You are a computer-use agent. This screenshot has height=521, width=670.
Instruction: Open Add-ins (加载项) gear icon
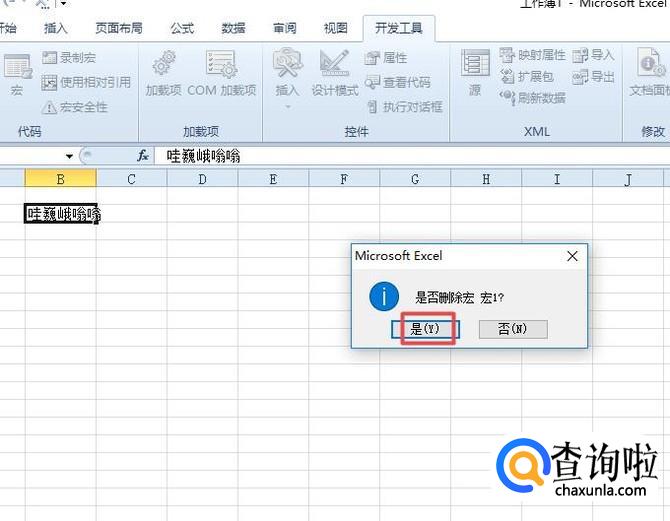(164, 73)
